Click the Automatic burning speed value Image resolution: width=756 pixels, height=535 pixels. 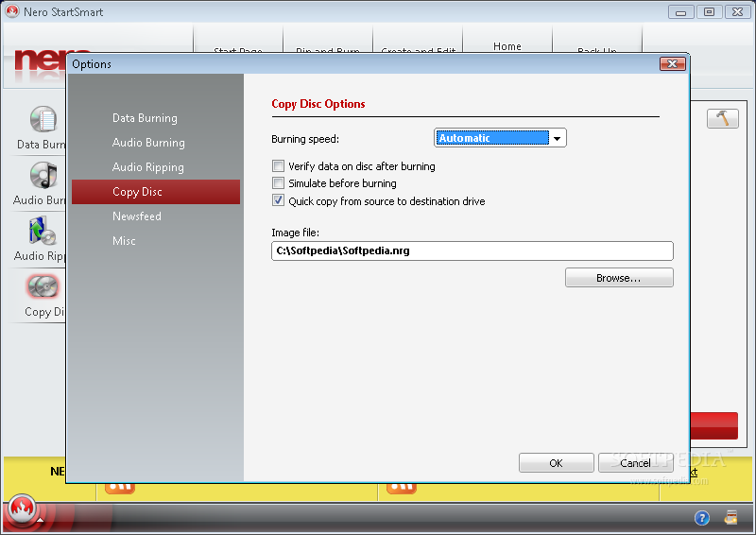pyautogui.click(x=493, y=138)
